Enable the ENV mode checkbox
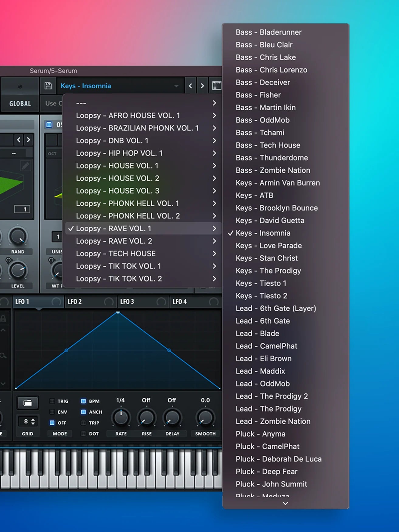The height and width of the screenshot is (532, 399). tap(52, 412)
